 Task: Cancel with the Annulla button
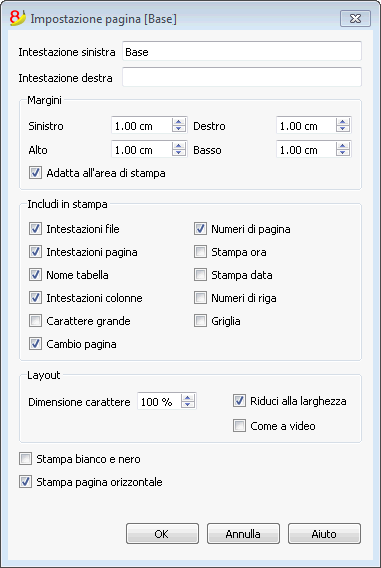coord(243,534)
